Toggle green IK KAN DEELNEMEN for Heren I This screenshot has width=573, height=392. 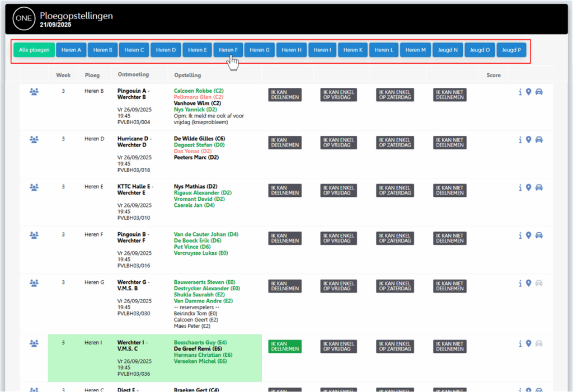[x=285, y=346]
